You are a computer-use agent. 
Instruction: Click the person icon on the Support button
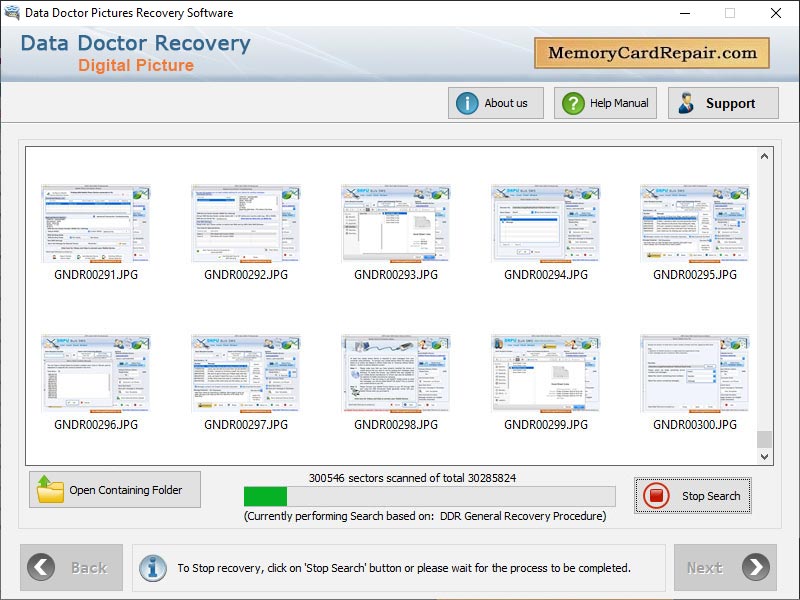click(685, 102)
